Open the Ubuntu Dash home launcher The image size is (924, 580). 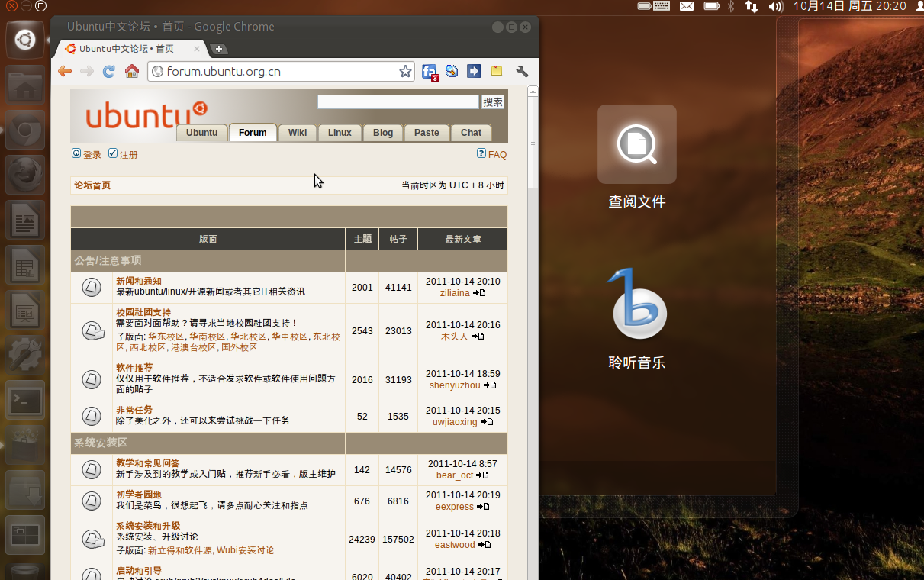pyautogui.click(x=25, y=40)
